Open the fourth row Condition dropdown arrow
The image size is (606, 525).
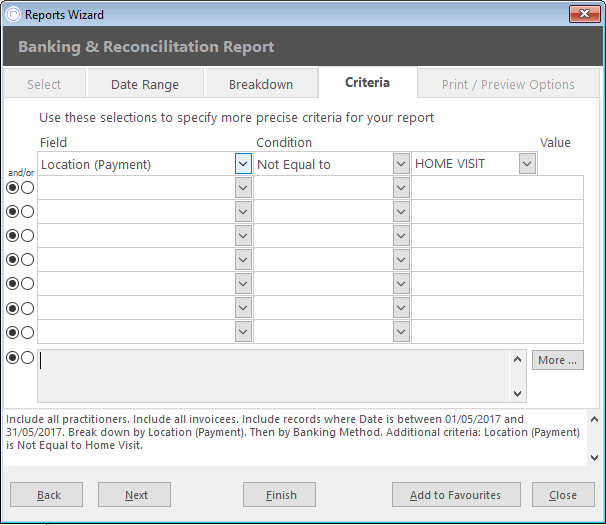pyautogui.click(x=401, y=236)
